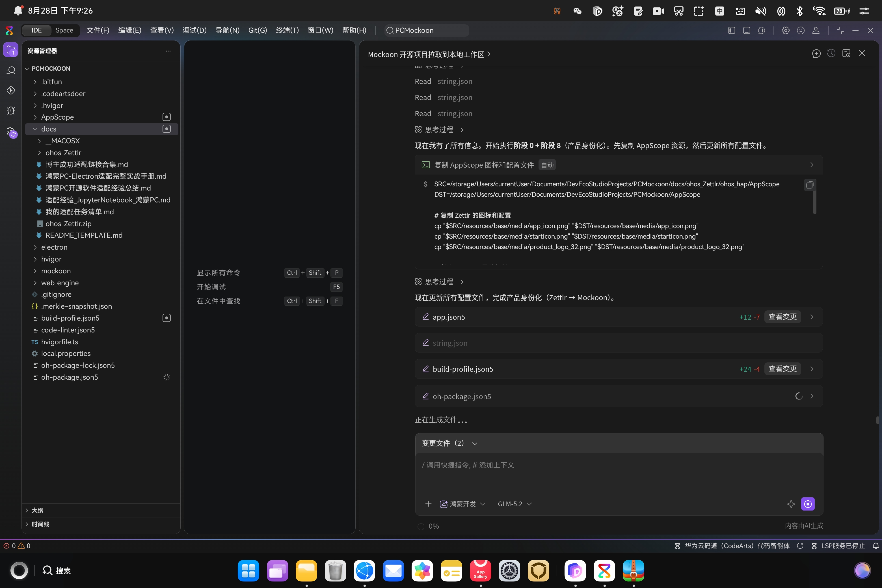This screenshot has height=588, width=882.
Task: Toggle the bottom panel layout button
Action: pos(746,30)
